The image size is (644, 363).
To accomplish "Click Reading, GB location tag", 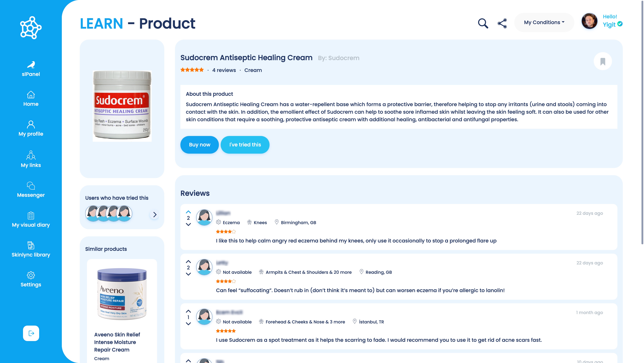I will (x=376, y=272).
